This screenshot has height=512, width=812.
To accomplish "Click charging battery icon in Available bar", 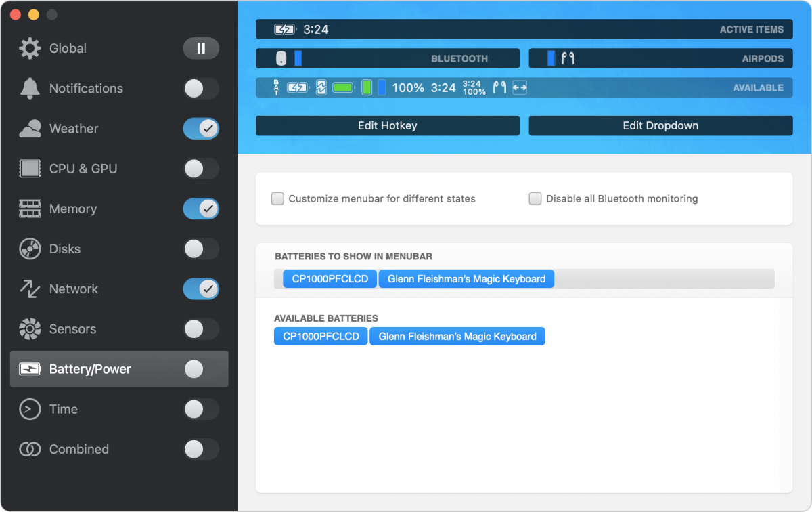I will click(298, 87).
